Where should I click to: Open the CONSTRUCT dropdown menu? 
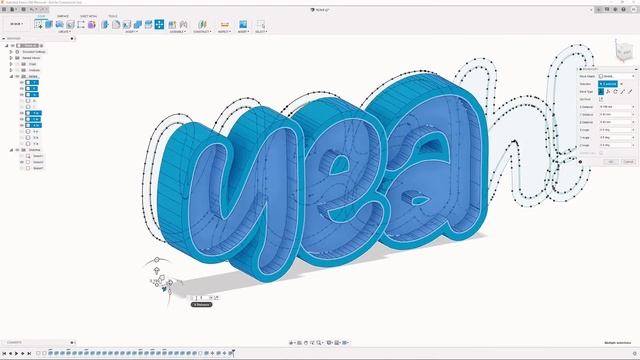pyautogui.click(x=202, y=31)
